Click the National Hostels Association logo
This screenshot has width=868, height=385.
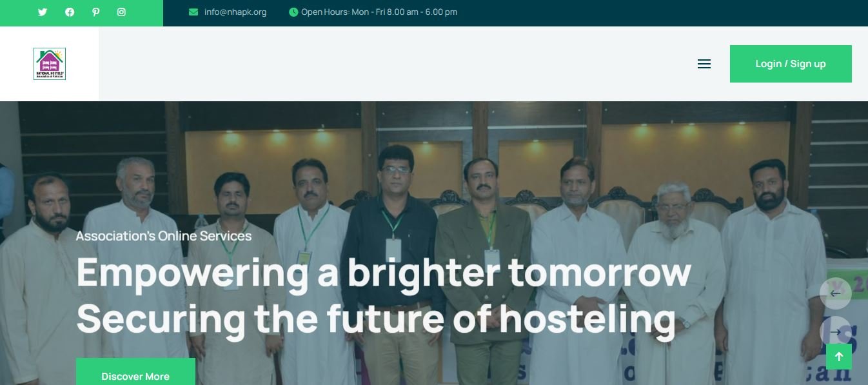coord(50,64)
